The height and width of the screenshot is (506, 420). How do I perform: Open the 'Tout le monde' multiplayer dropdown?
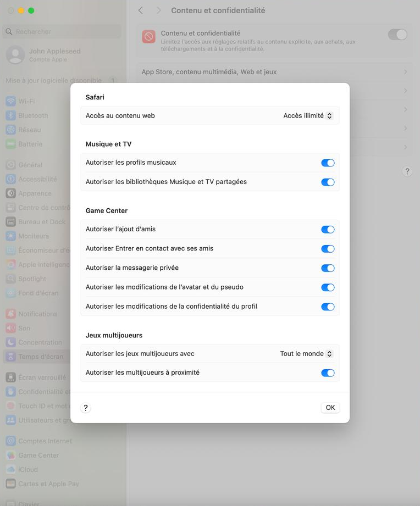[306, 354]
